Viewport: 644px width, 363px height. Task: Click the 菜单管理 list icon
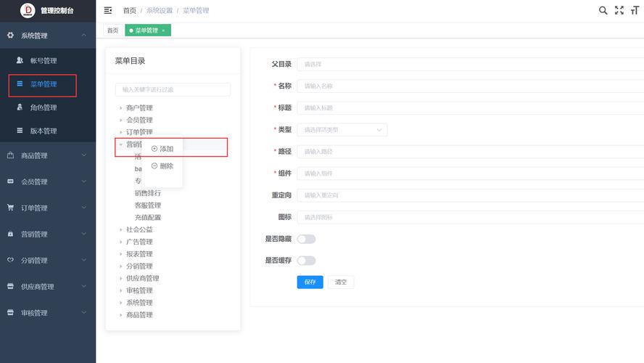click(x=20, y=84)
